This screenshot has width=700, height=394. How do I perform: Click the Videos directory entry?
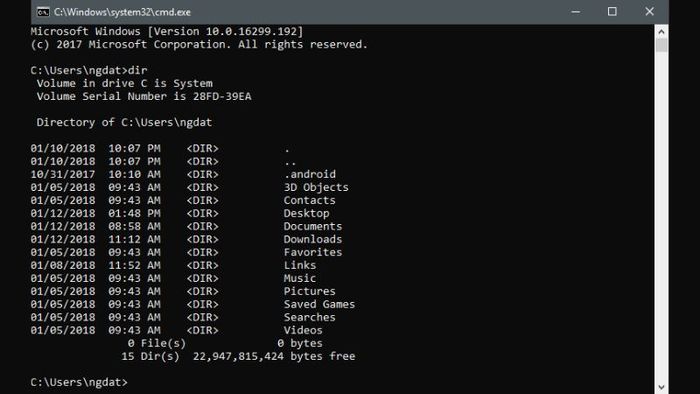point(176,330)
